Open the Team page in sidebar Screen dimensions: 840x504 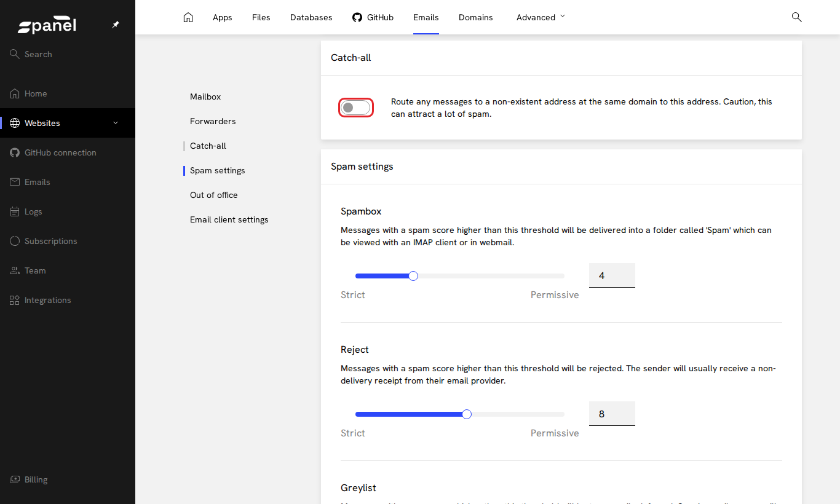pos(68,270)
